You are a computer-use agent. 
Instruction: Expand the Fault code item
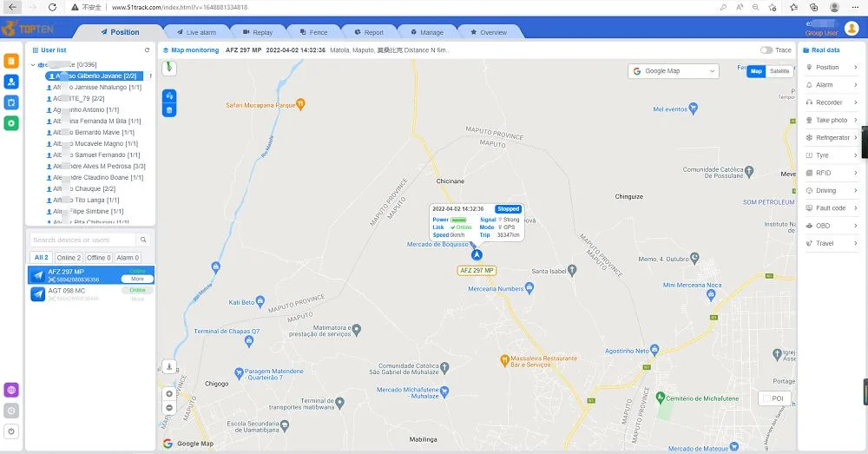pyautogui.click(x=832, y=208)
